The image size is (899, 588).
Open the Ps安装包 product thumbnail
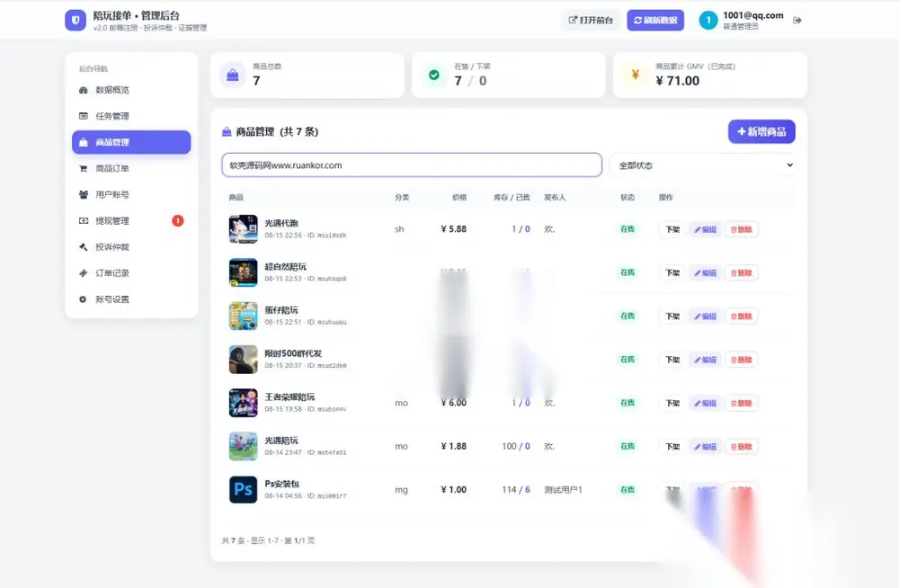pyautogui.click(x=243, y=489)
